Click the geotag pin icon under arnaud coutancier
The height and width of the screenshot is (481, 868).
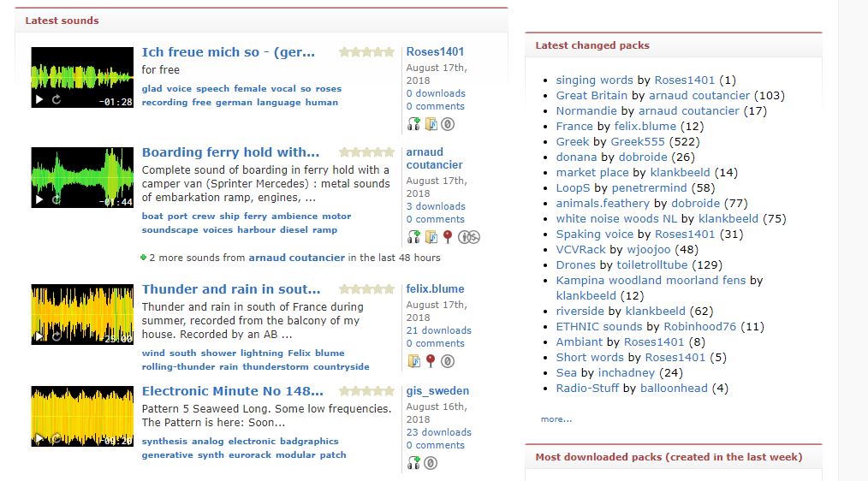click(x=447, y=237)
